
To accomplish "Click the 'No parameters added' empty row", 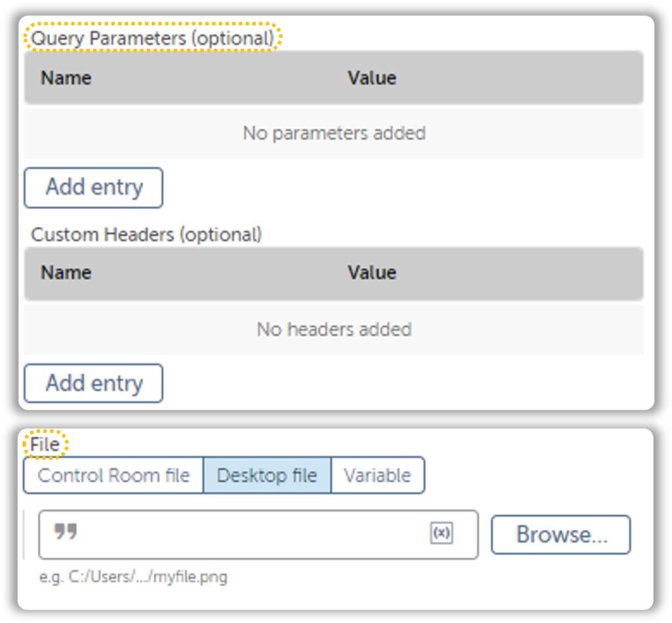I will click(x=334, y=133).
